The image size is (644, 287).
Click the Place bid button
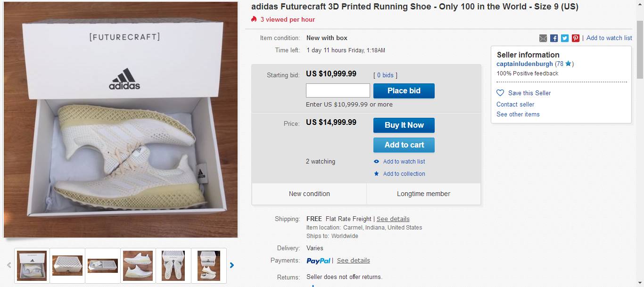[404, 91]
